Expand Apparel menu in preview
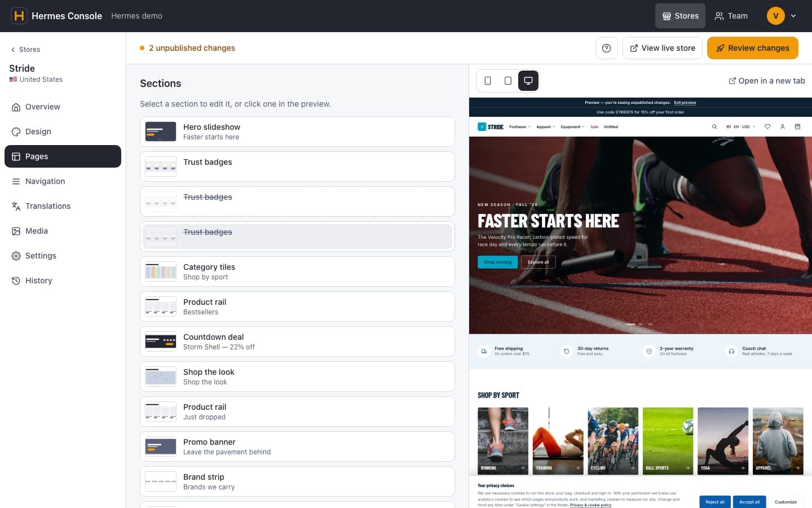This screenshot has height=508, width=812. pyautogui.click(x=545, y=127)
